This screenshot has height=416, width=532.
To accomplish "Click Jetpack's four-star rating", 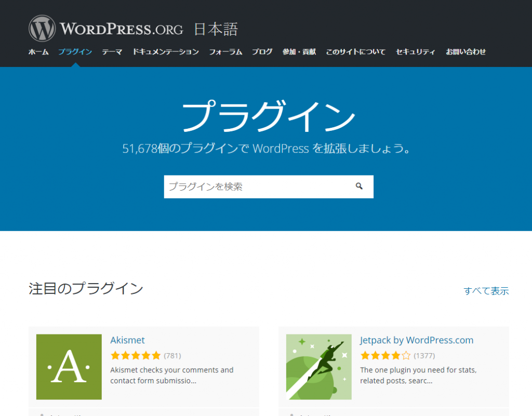I will click(385, 355).
